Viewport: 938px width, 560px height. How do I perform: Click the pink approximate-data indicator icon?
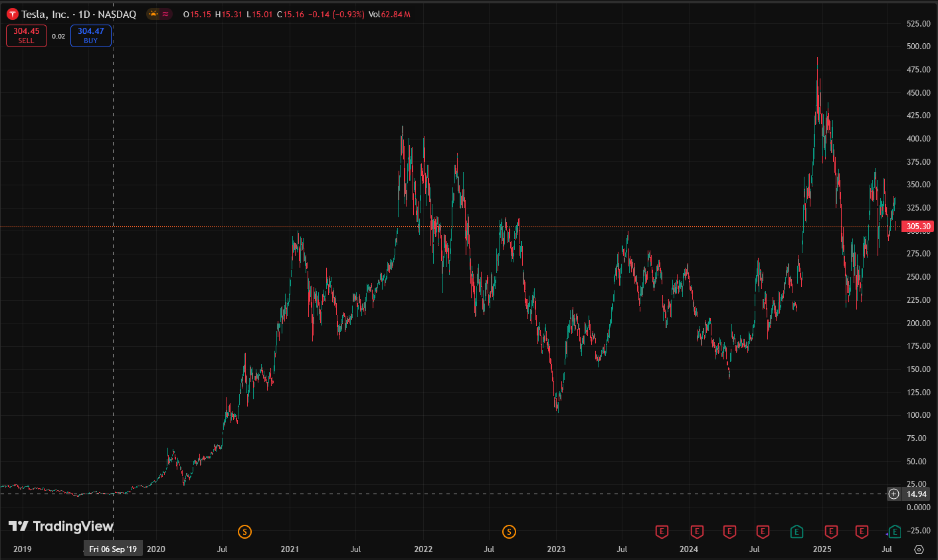tap(165, 14)
